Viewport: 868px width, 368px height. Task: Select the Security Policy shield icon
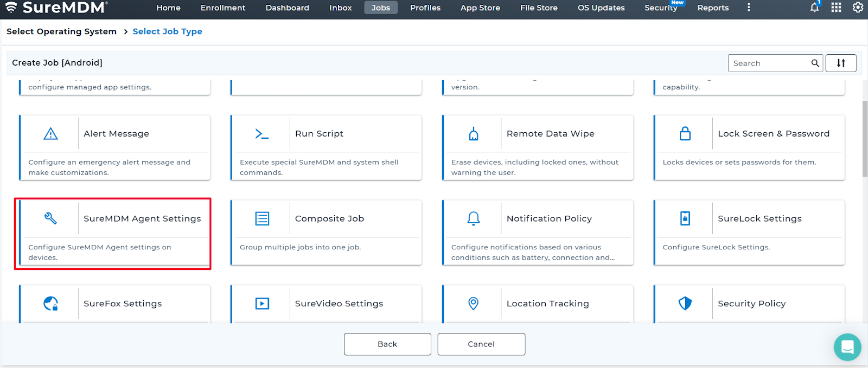685,304
